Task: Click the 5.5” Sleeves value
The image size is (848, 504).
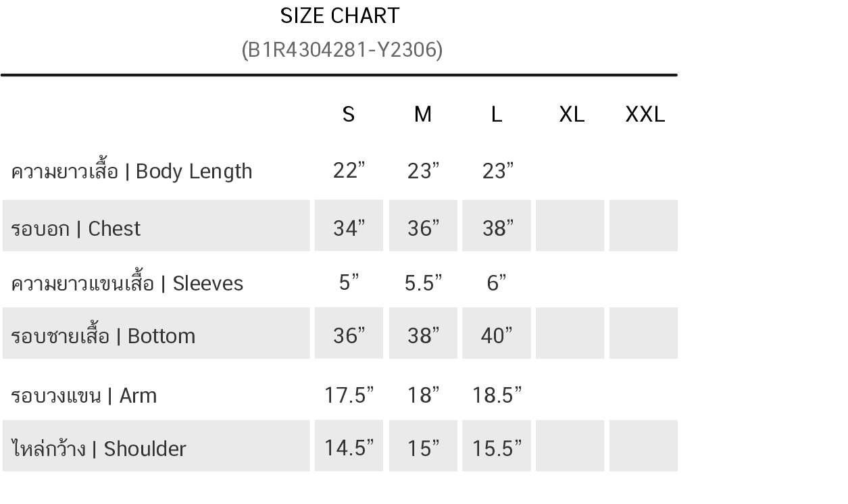Action: (423, 282)
